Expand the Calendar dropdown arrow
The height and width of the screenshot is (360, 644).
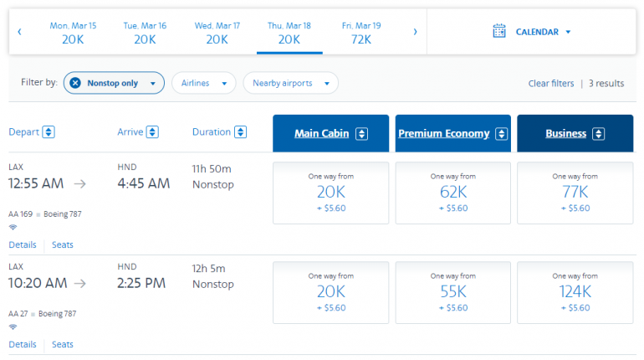click(x=568, y=32)
